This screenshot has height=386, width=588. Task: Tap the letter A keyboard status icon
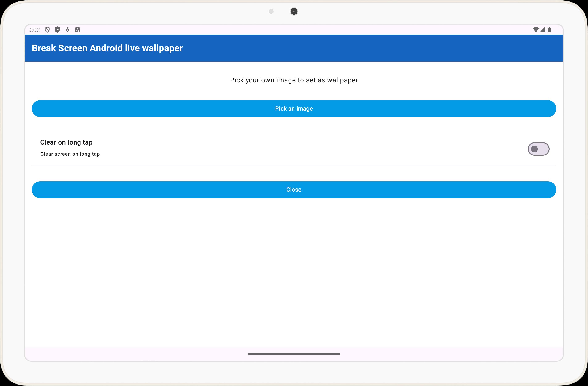(78, 30)
